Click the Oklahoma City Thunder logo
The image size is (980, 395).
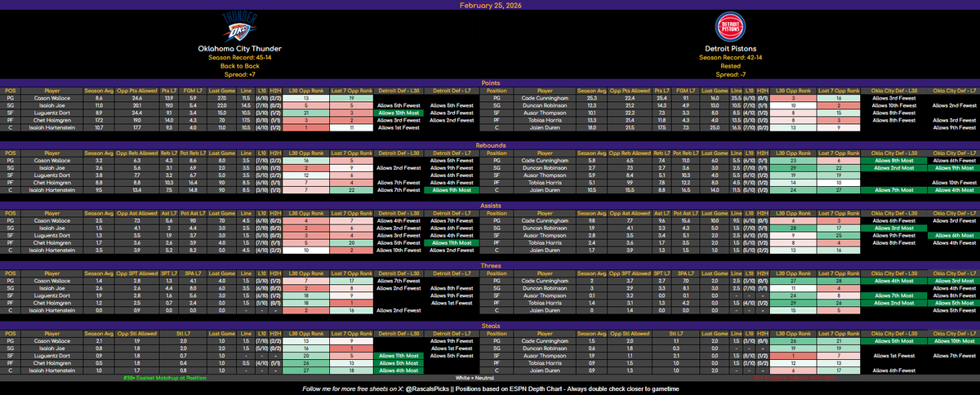pyautogui.click(x=241, y=26)
